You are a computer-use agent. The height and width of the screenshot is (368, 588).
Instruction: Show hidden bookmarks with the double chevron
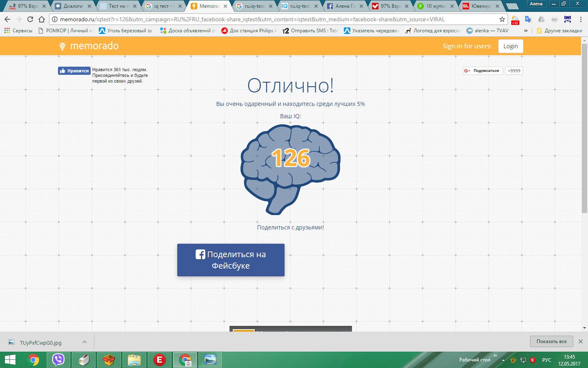click(x=526, y=31)
